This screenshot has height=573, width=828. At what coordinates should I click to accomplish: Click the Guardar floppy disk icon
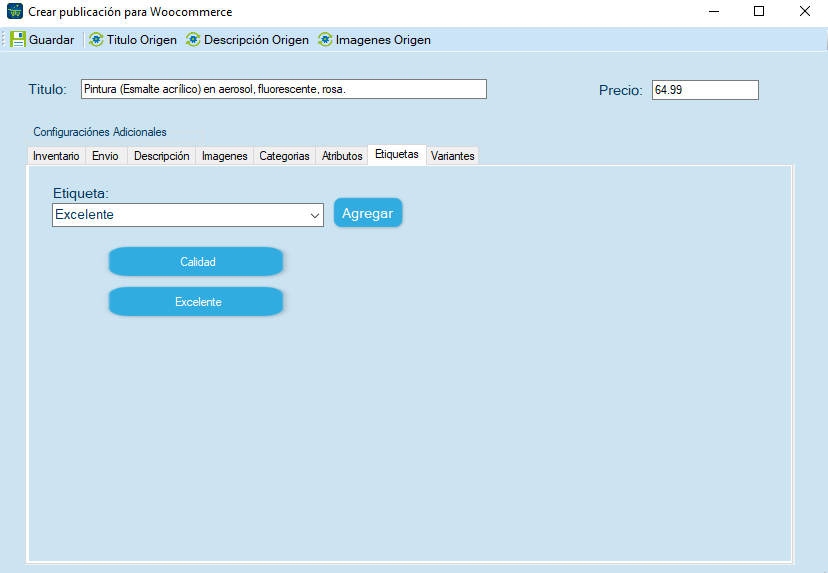point(18,40)
